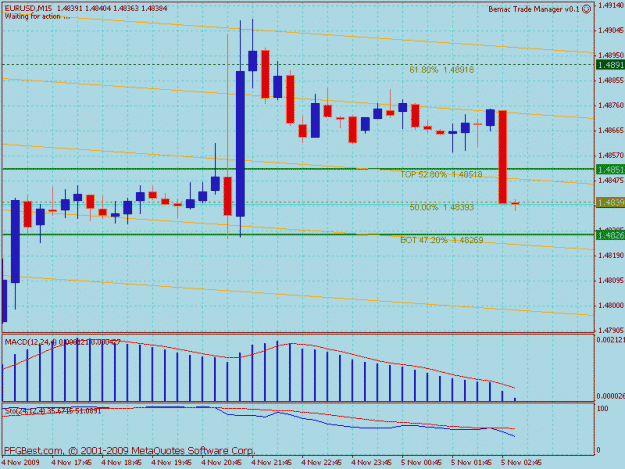Click the expert advisor smiley face icon

[x=586, y=9]
